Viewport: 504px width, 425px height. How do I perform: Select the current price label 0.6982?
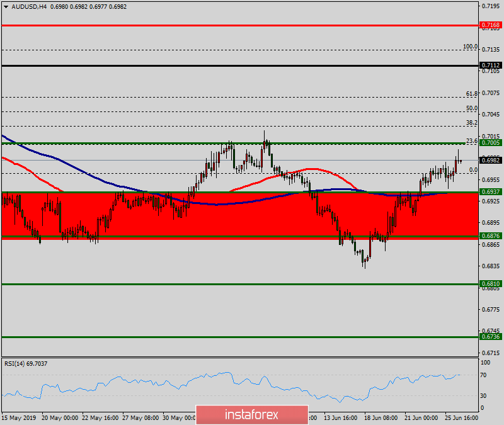coord(490,159)
